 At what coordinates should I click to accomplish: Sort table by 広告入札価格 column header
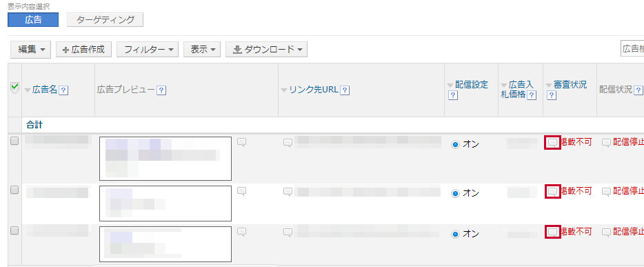(518, 90)
